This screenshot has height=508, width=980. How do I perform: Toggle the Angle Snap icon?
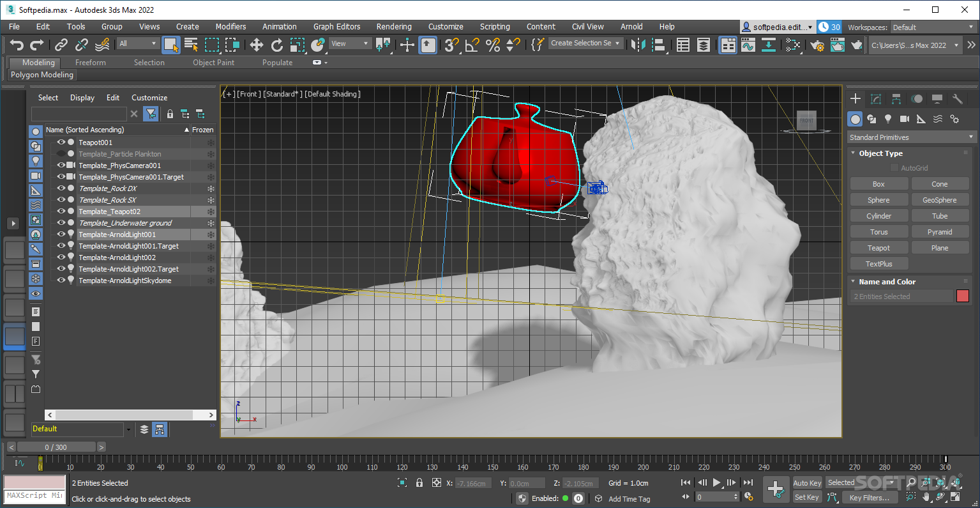coord(472,45)
